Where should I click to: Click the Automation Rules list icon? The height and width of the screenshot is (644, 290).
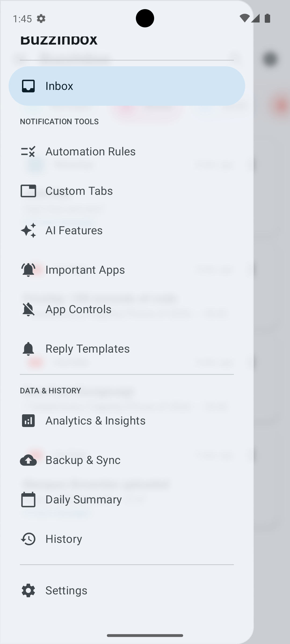click(28, 151)
